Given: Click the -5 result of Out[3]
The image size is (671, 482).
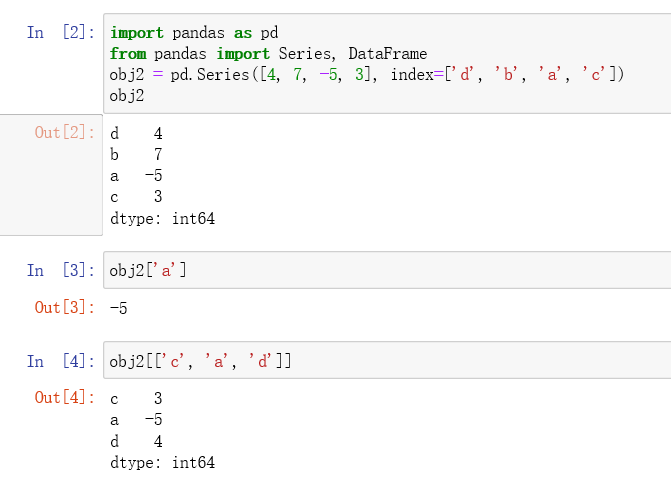Looking at the screenshot, I should pos(119,308).
